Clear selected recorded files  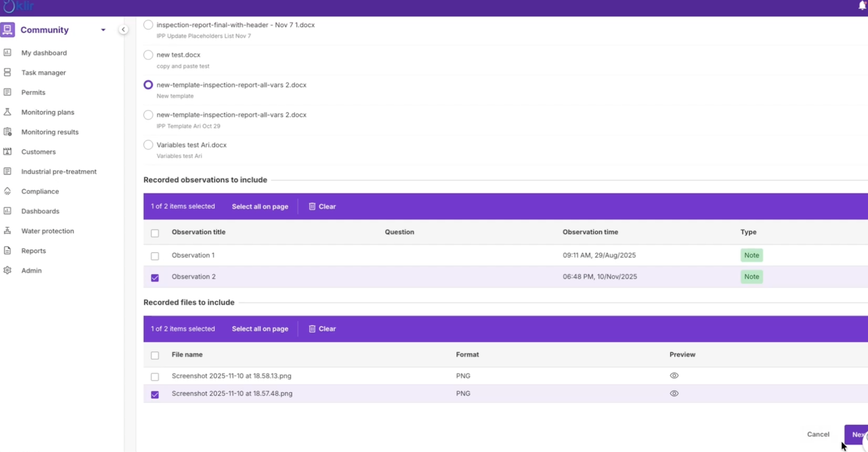pyautogui.click(x=322, y=329)
